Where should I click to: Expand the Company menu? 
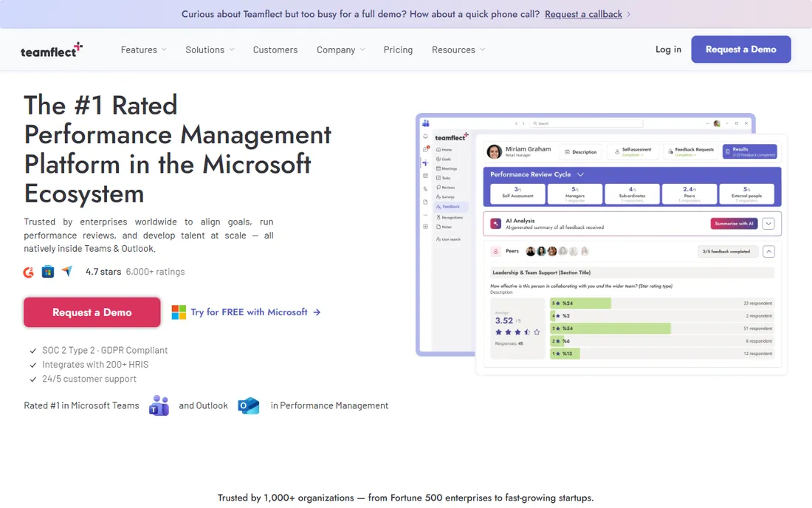(x=341, y=49)
